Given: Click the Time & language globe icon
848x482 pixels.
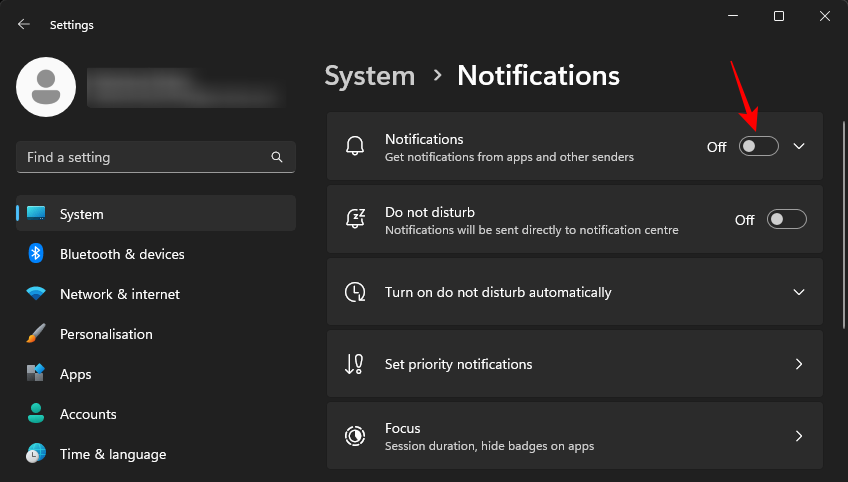Looking at the screenshot, I should 36,453.
